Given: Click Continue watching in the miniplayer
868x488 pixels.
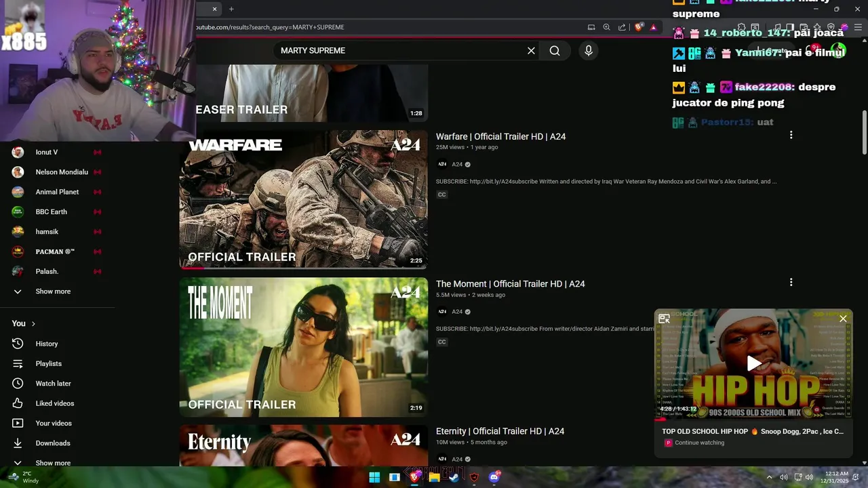Looking at the screenshot, I should (699, 443).
